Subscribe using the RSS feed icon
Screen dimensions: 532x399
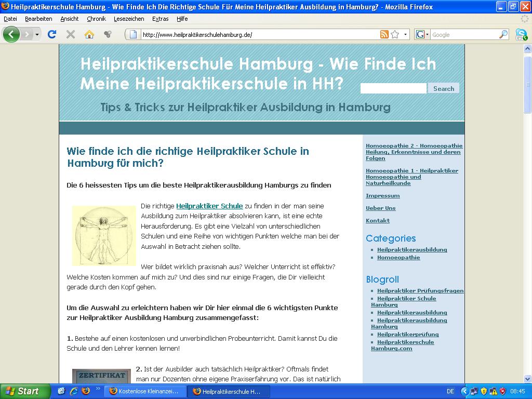[384, 34]
